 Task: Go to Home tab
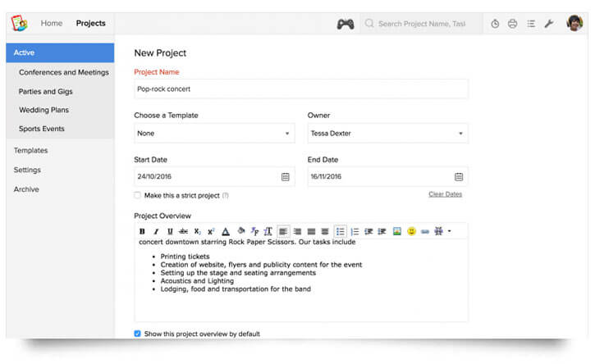coord(52,23)
